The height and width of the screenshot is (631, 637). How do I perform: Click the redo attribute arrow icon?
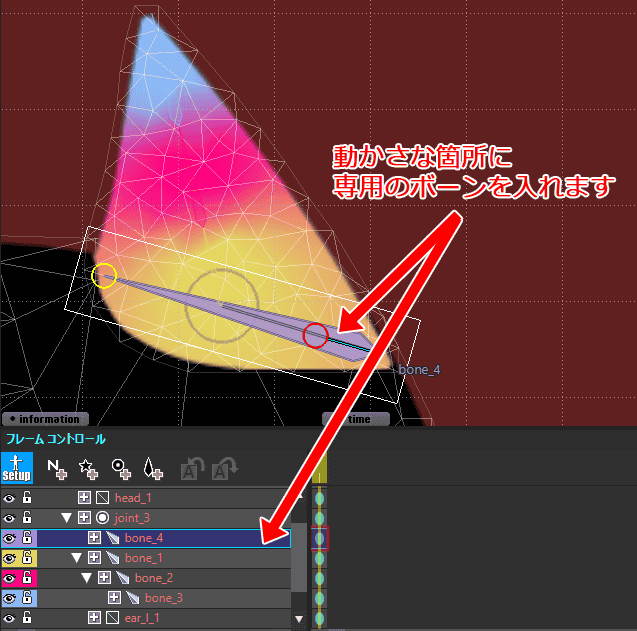pos(225,468)
